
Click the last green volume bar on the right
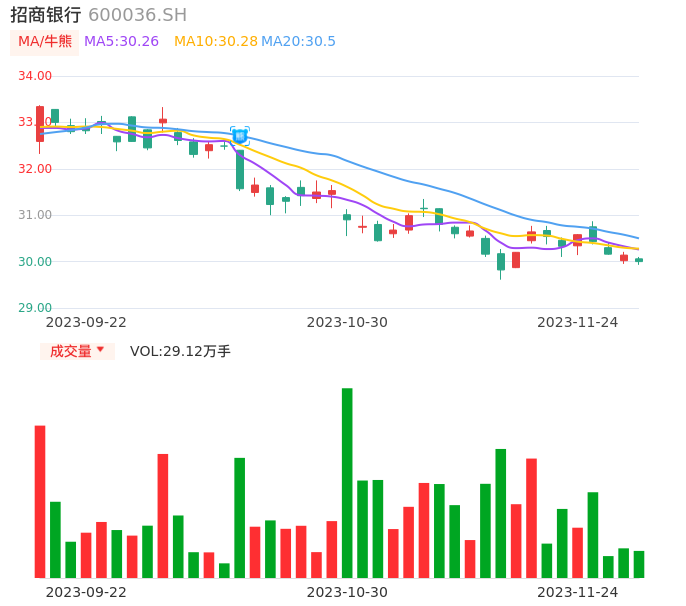639,564
